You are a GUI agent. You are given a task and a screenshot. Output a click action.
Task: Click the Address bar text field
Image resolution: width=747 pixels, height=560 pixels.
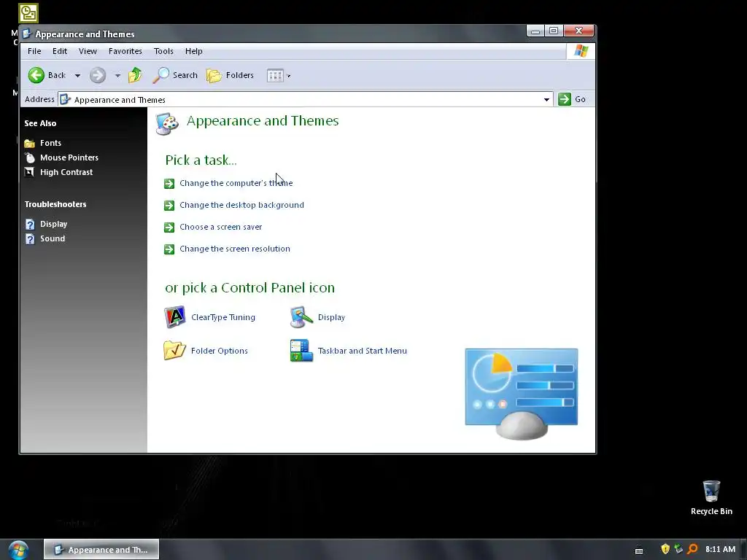point(305,99)
